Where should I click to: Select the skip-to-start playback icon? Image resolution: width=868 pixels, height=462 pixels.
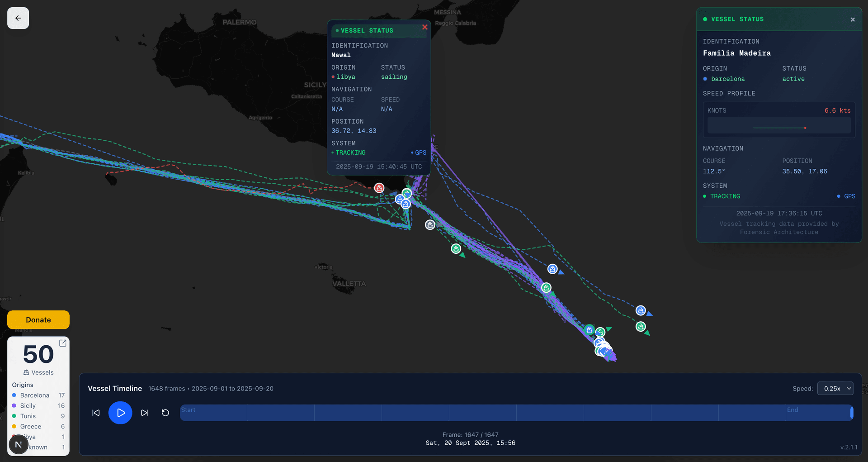click(95, 413)
